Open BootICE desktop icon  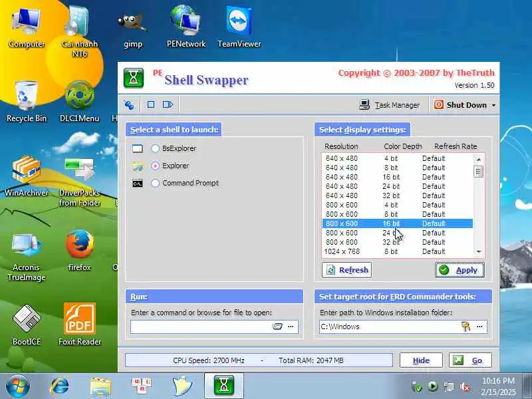[27, 325]
